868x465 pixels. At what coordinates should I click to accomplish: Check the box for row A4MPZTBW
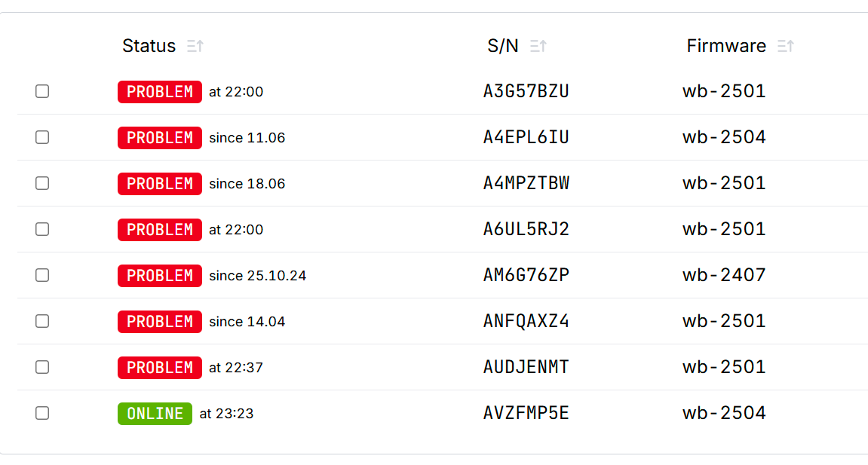point(42,183)
